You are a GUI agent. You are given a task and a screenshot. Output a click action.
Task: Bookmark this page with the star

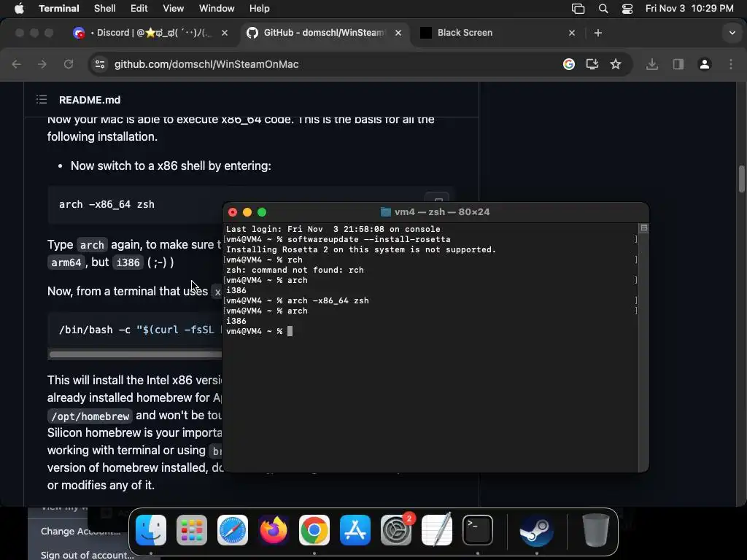[x=616, y=64]
